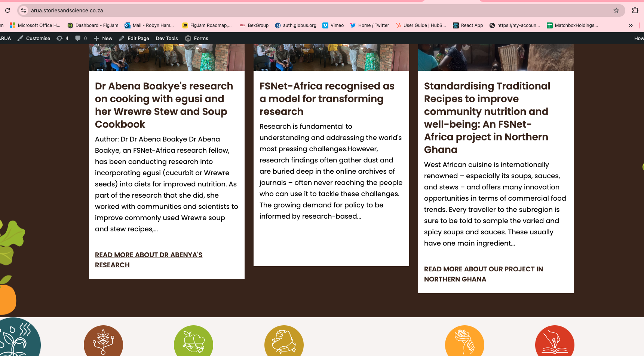
Task: Open the New content menu in admin bar
Action: (103, 38)
